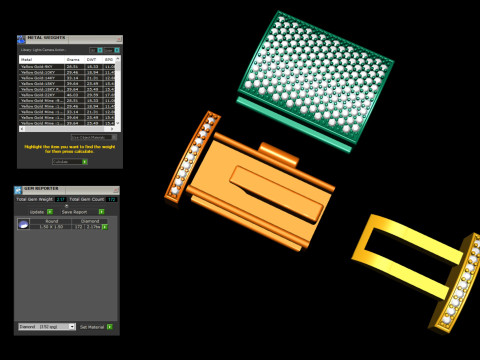Select the Yellow Gold row with 46.03 grams
The height and width of the screenshot is (360, 480).
(67, 95)
